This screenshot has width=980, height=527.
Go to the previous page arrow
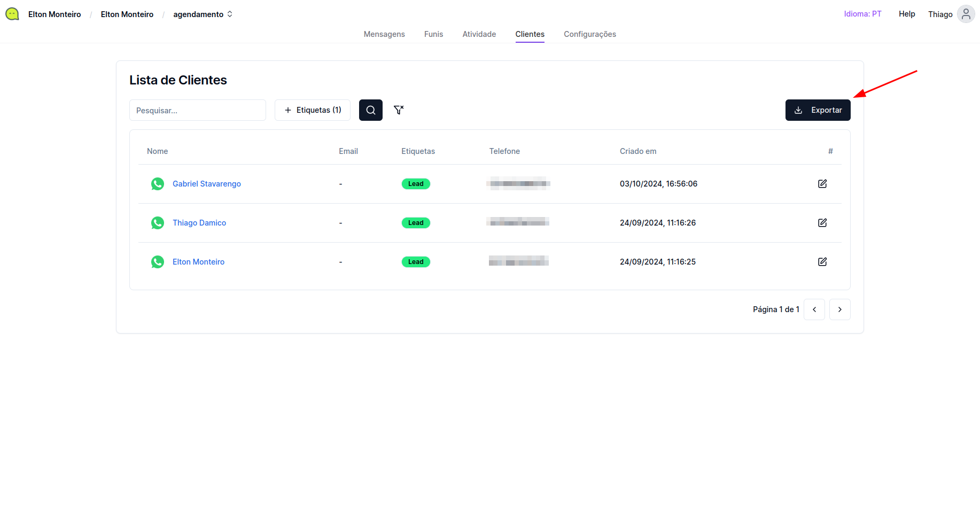814,309
